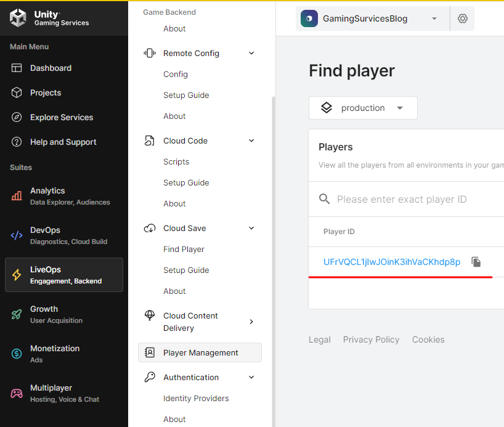Click the Player Management contact icon
Image resolution: width=504 pixels, height=427 pixels.
point(150,352)
